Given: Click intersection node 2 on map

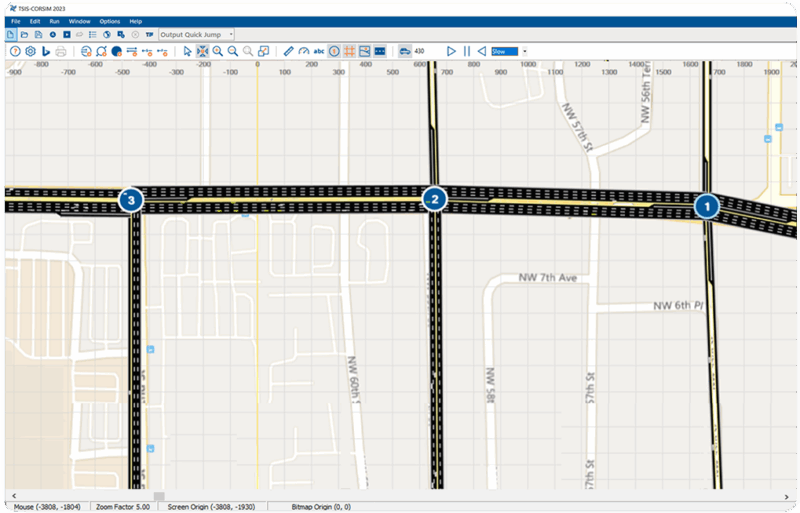Looking at the screenshot, I should [434, 199].
